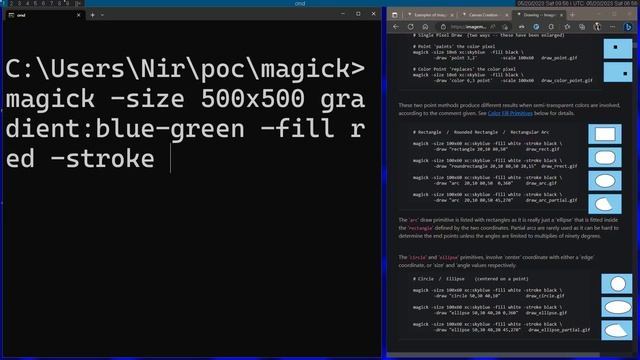Add a new tab in Windows Terminal
Image resolution: width=640 pixels, height=360 pixels.
point(93,15)
